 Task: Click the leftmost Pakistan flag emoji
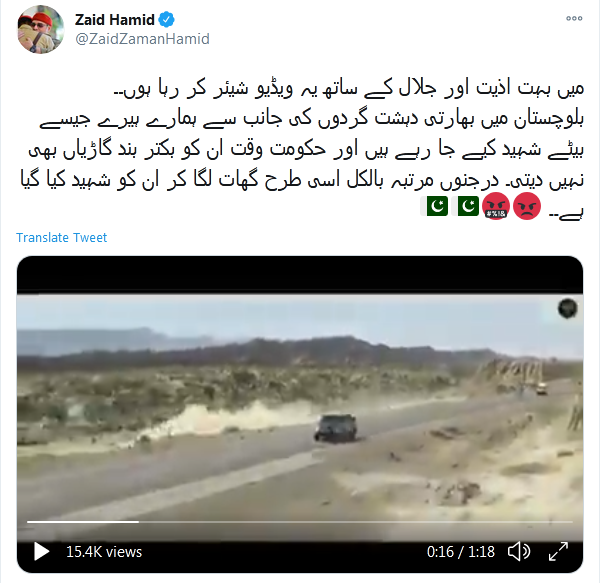click(434, 206)
